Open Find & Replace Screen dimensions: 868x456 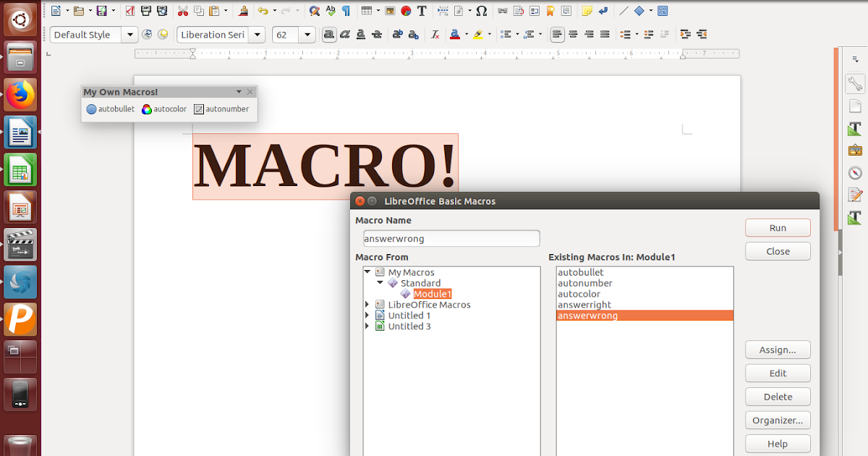[x=313, y=11]
